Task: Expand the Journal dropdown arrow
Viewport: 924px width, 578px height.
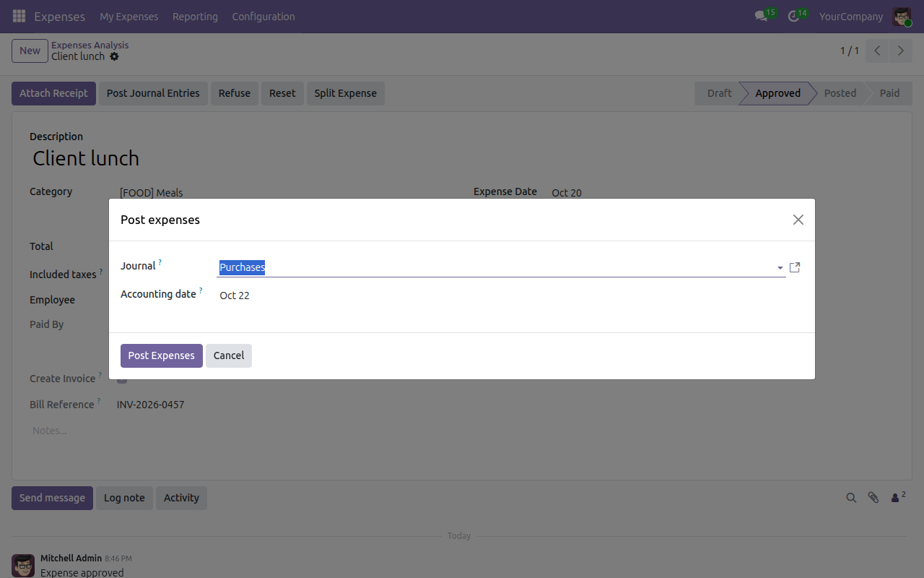Action: pyautogui.click(x=780, y=268)
